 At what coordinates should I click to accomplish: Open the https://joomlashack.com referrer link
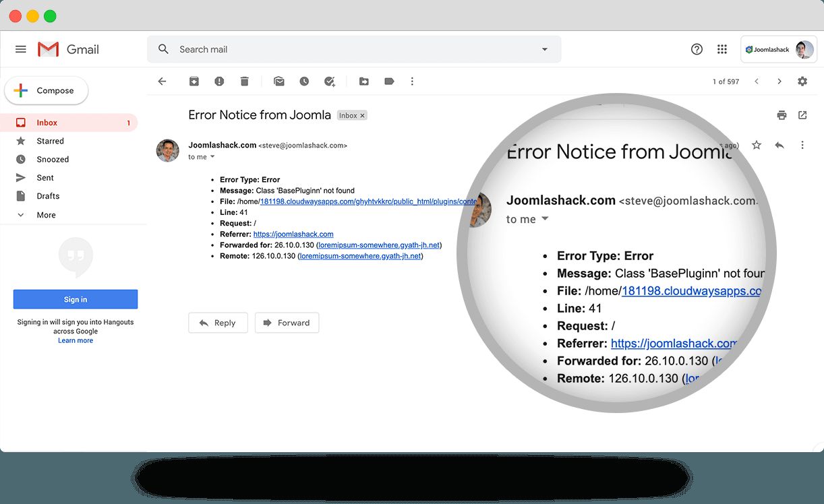[x=293, y=234]
